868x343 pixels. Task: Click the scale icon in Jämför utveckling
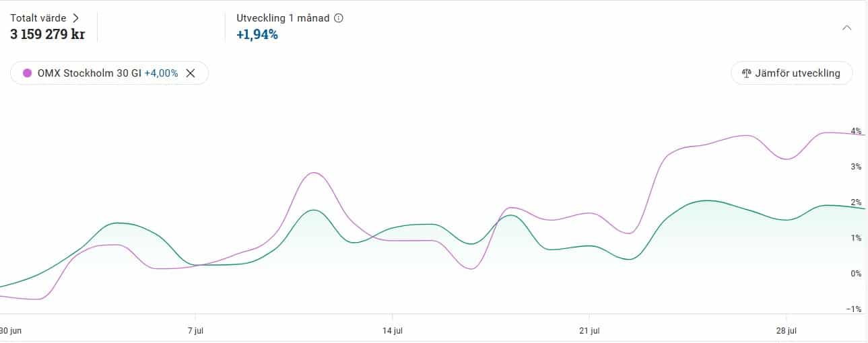746,73
